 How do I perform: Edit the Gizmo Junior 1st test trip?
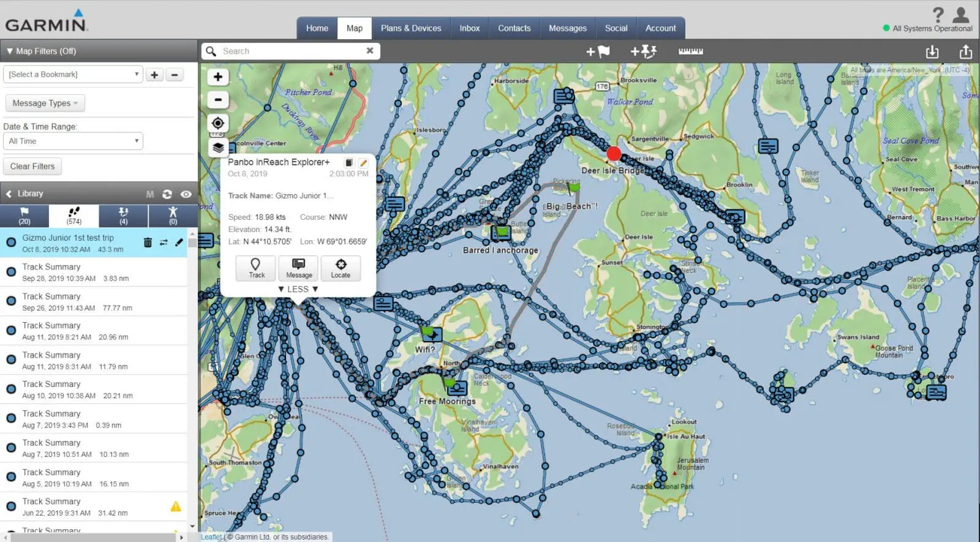(x=179, y=243)
